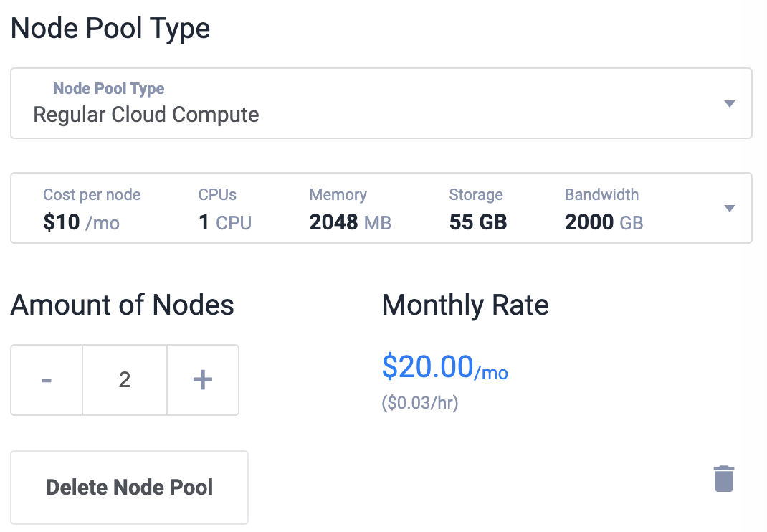Click the 2000 GB bandwidth value
The width and height of the screenshot is (767, 532).
tap(604, 222)
